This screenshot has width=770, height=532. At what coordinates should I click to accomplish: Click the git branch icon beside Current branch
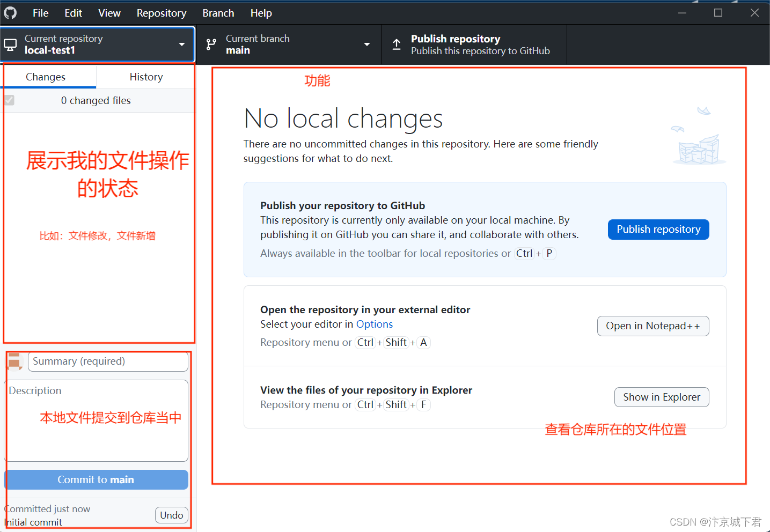[211, 45]
